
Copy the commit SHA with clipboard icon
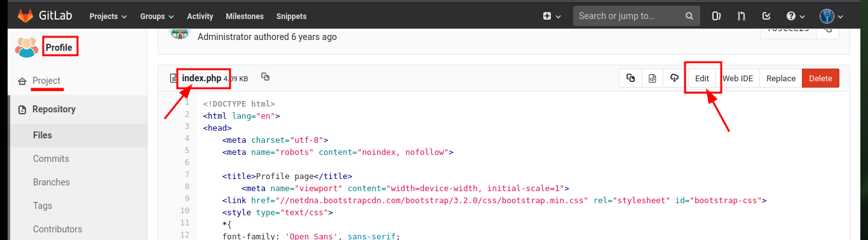pyautogui.click(x=827, y=28)
